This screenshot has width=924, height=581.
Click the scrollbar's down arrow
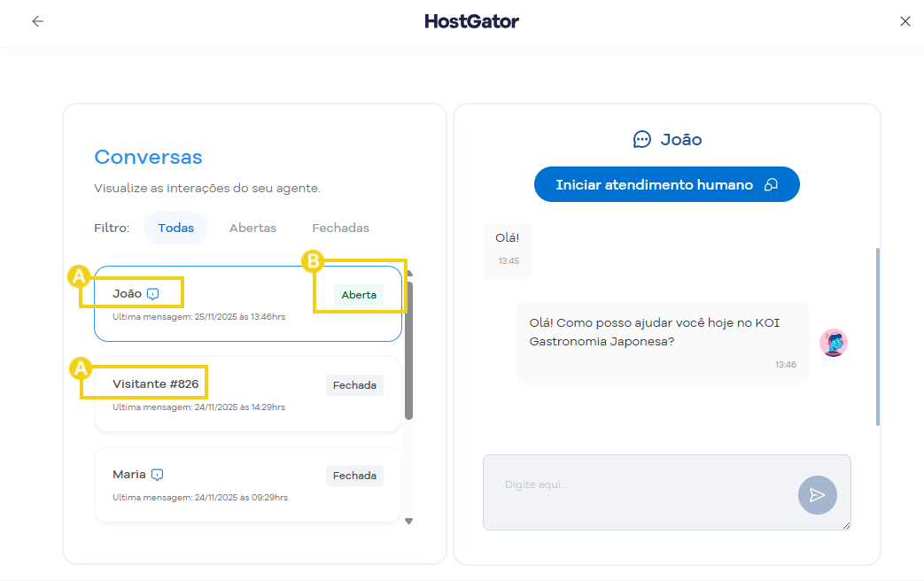coord(408,521)
